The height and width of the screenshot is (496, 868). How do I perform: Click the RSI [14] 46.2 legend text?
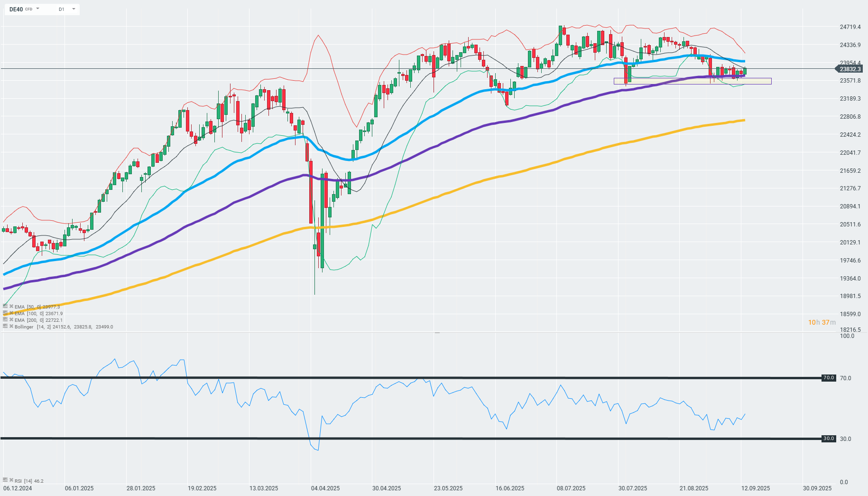(x=29, y=481)
